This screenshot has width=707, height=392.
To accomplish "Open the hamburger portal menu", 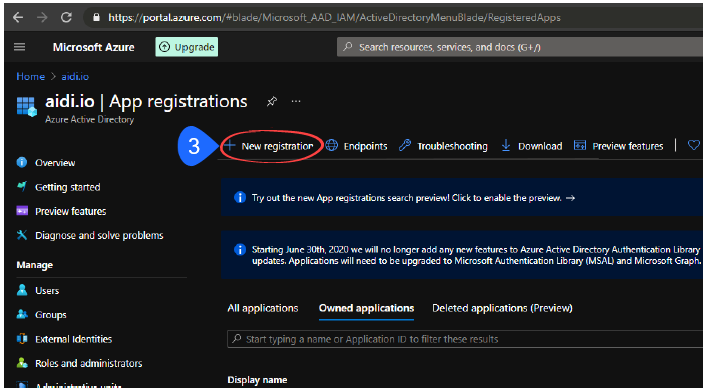I will (x=19, y=47).
